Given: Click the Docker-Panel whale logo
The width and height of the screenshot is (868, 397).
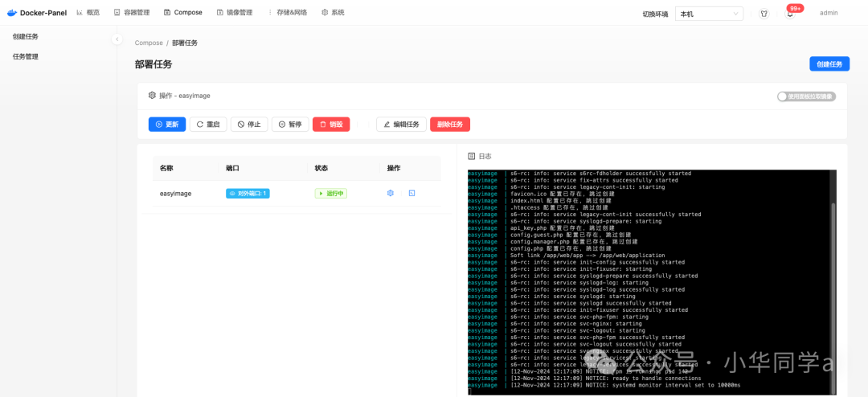Looking at the screenshot, I should (12, 12).
